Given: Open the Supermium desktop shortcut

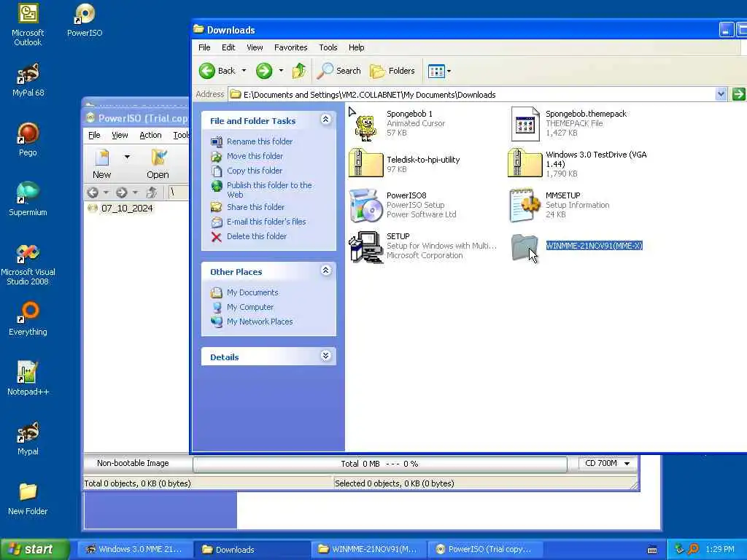Looking at the screenshot, I should (28, 199).
